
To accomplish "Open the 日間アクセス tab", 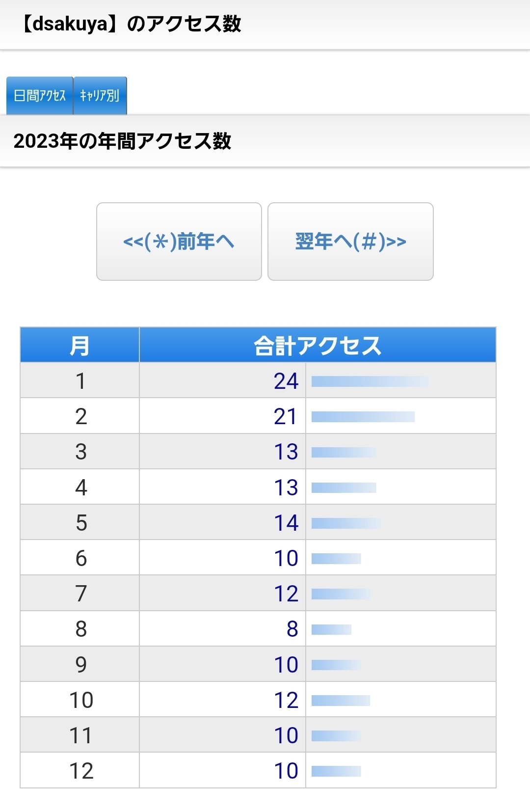I will click(x=40, y=95).
